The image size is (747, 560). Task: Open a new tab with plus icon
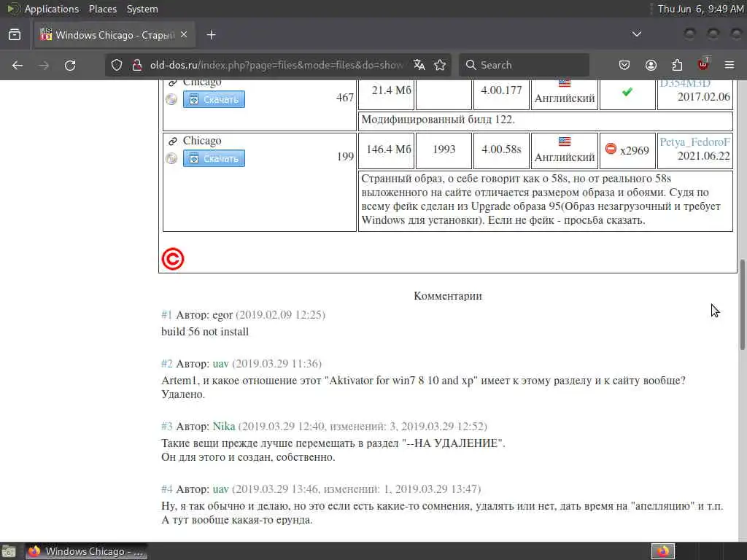[211, 35]
